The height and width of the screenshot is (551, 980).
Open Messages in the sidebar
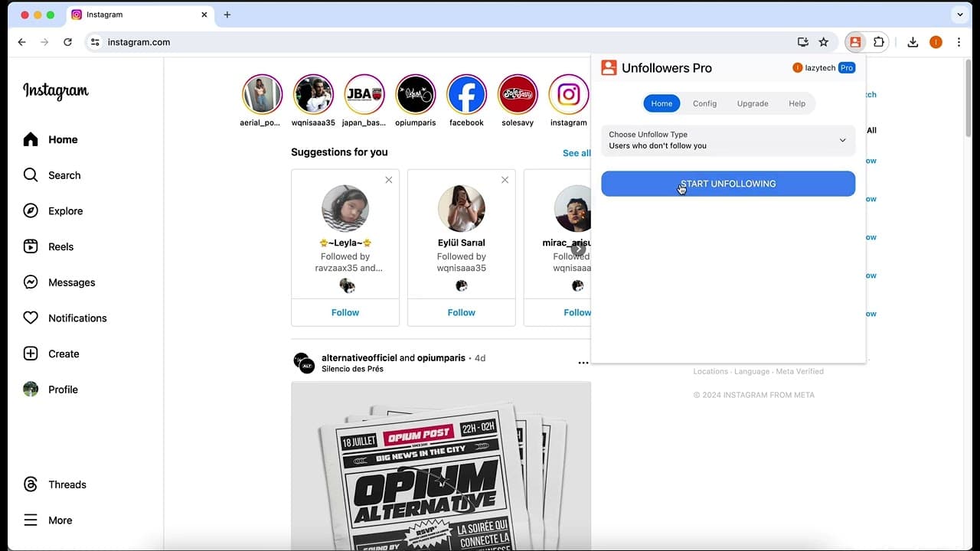click(x=59, y=282)
